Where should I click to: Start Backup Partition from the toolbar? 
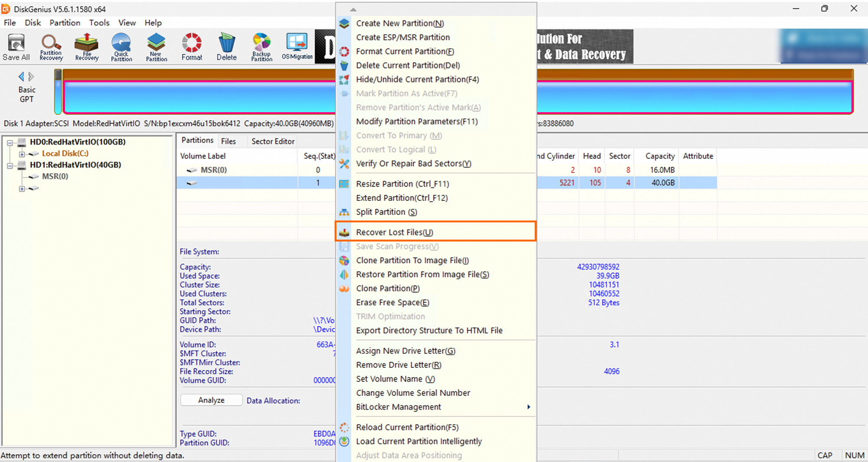click(x=261, y=46)
